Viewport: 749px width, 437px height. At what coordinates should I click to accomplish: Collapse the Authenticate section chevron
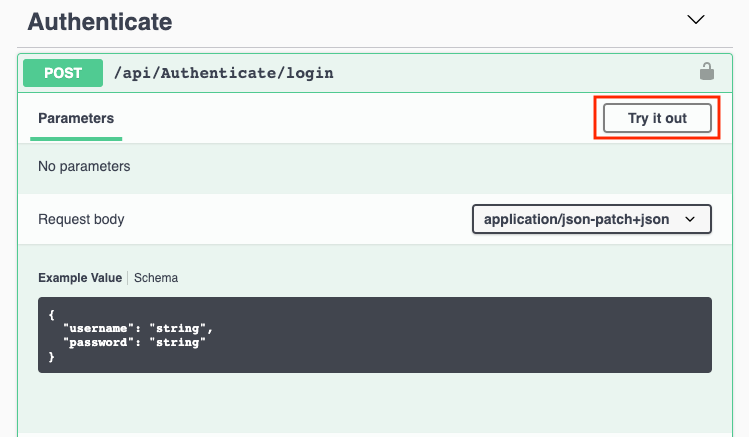tap(696, 20)
